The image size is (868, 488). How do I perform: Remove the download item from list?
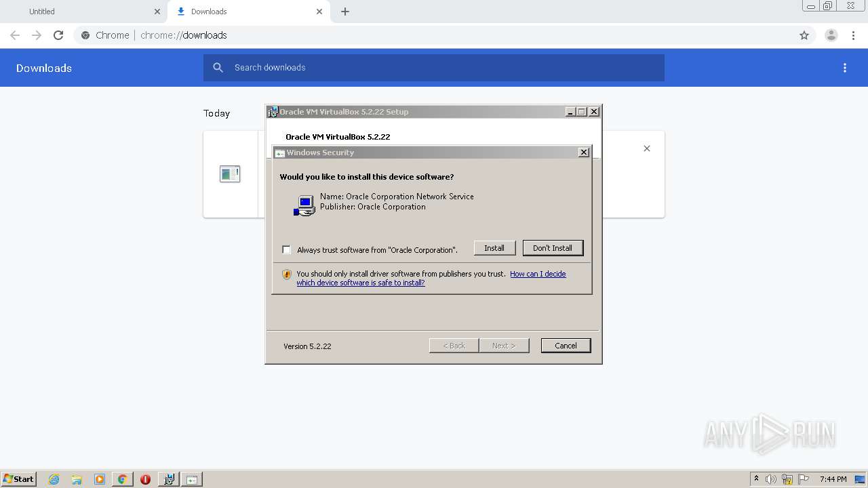pos(647,148)
